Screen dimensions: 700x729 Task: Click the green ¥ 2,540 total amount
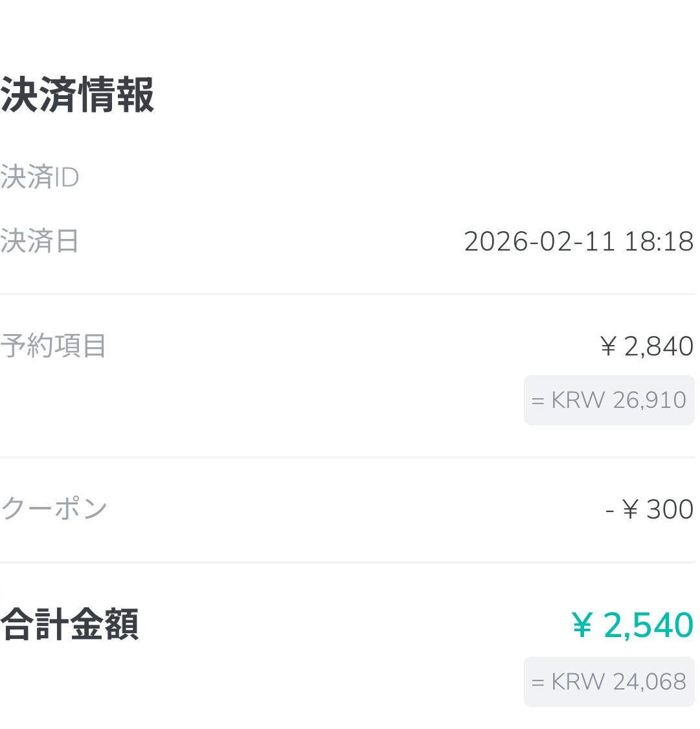point(633,625)
